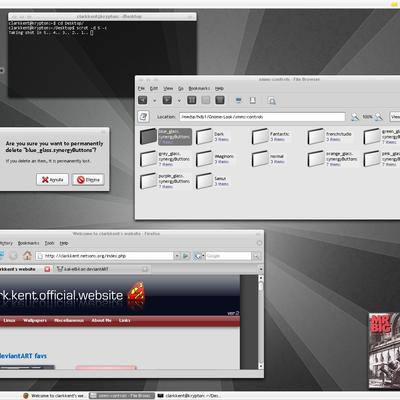Screen dimensions: 400x400
Task: Click the red crystal logo on the website
Action: (x=137, y=293)
